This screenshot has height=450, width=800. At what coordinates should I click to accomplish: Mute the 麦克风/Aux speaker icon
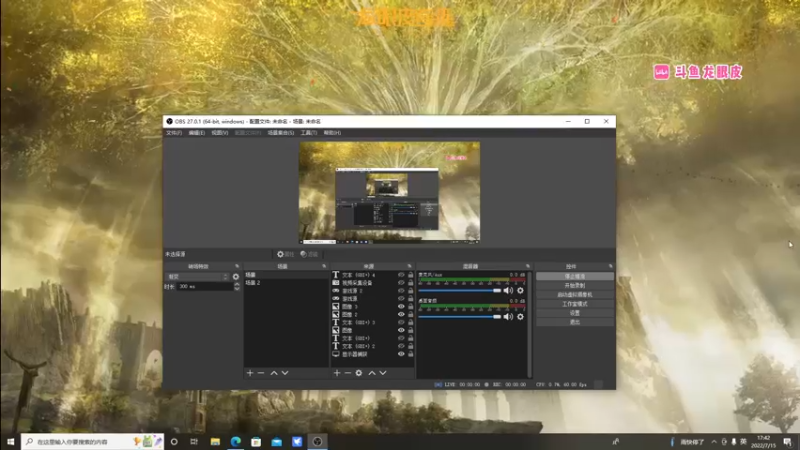[x=508, y=290]
